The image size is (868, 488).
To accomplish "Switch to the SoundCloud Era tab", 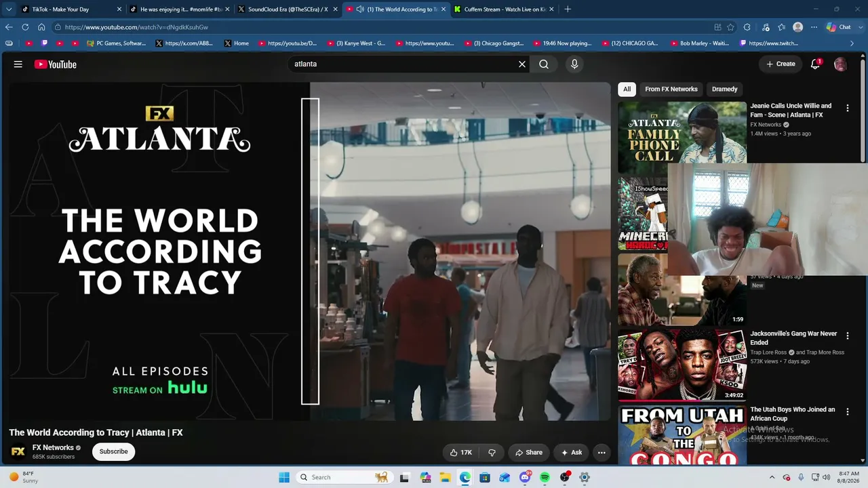I will pyautogui.click(x=288, y=9).
